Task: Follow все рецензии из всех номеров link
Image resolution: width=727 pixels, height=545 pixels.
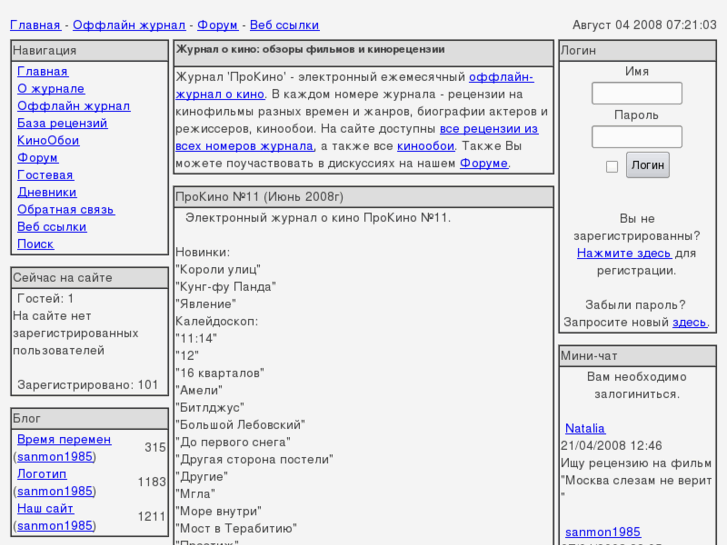Action: pyautogui.click(x=489, y=129)
